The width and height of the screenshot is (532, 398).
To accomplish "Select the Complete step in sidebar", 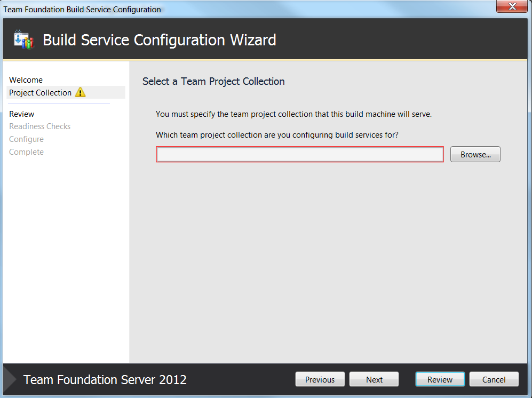I will tap(27, 152).
